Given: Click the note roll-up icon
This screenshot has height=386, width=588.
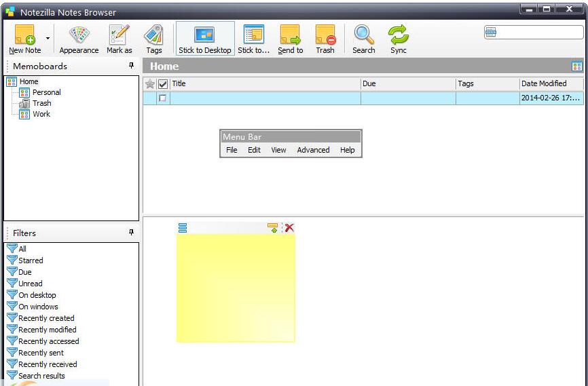Looking at the screenshot, I should (273, 227).
